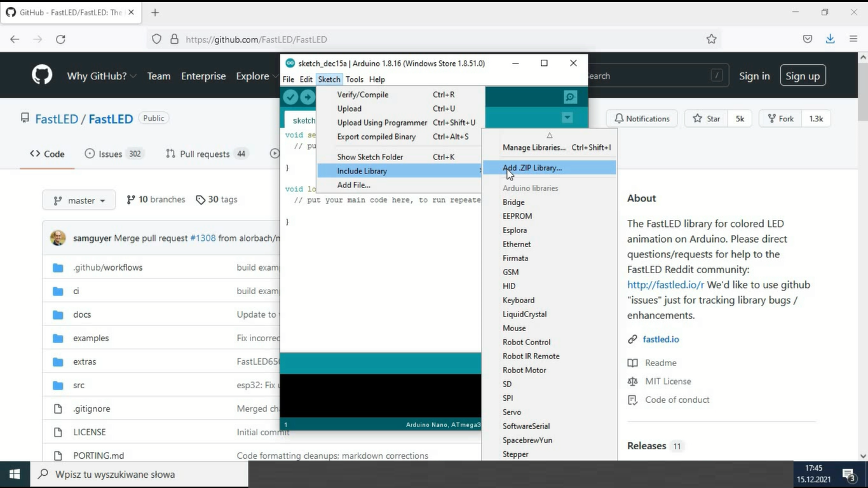Viewport: 868px width, 488px height.
Task: Click the GitHub Sign in link
Action: 754,76
